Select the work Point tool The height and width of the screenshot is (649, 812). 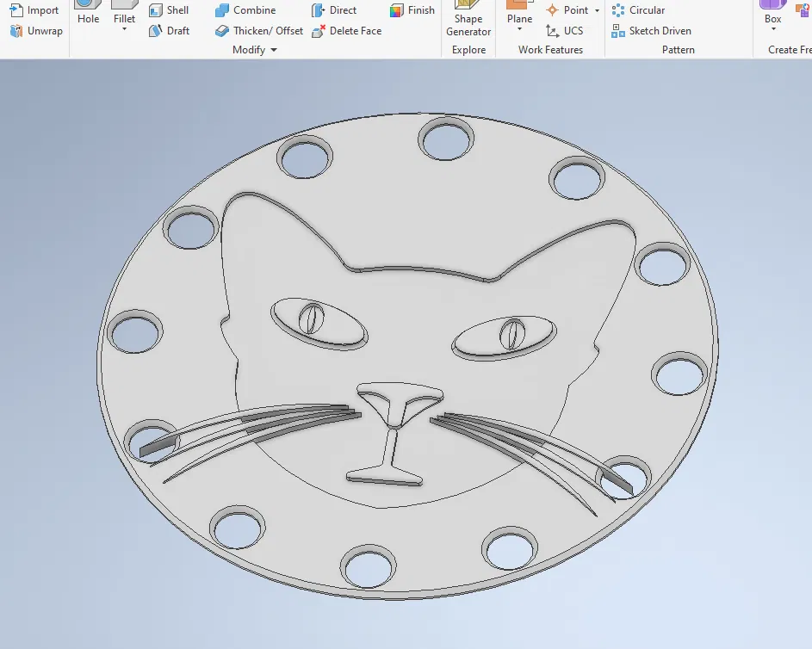(x=567, y=10)
